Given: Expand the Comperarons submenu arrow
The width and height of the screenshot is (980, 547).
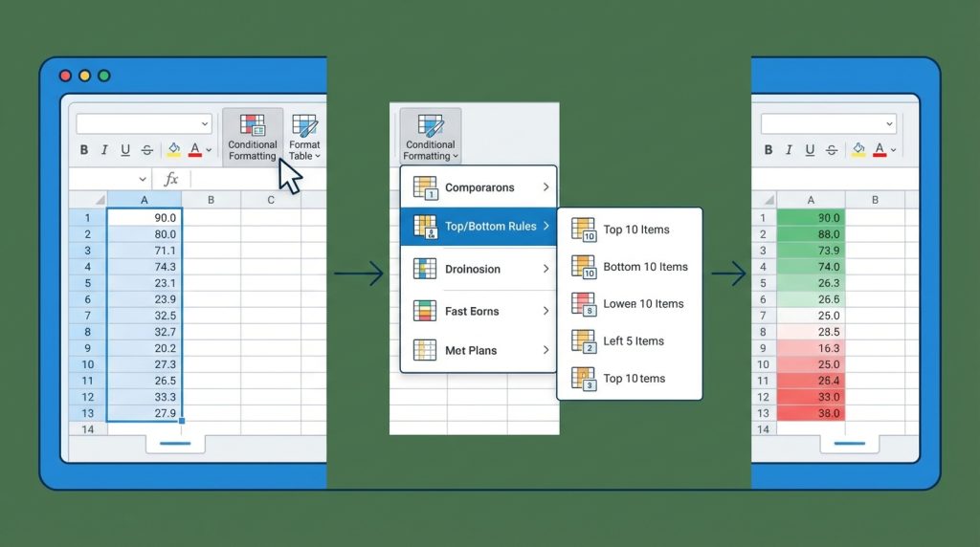Looking at the screenshot, I should (546, 187).
